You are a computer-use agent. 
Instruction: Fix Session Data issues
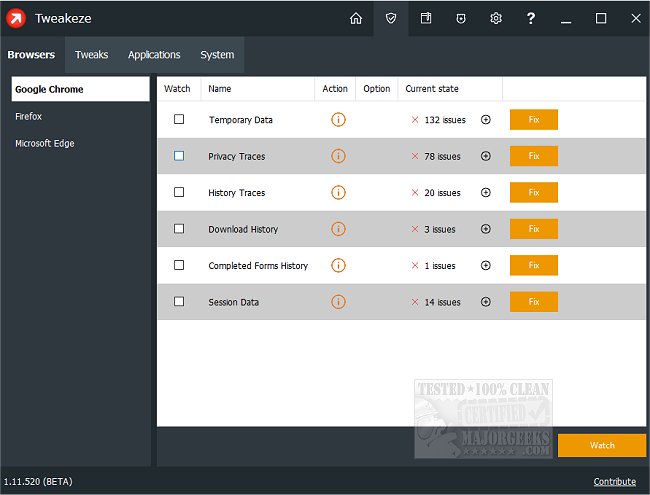click(x=534, y=302)
